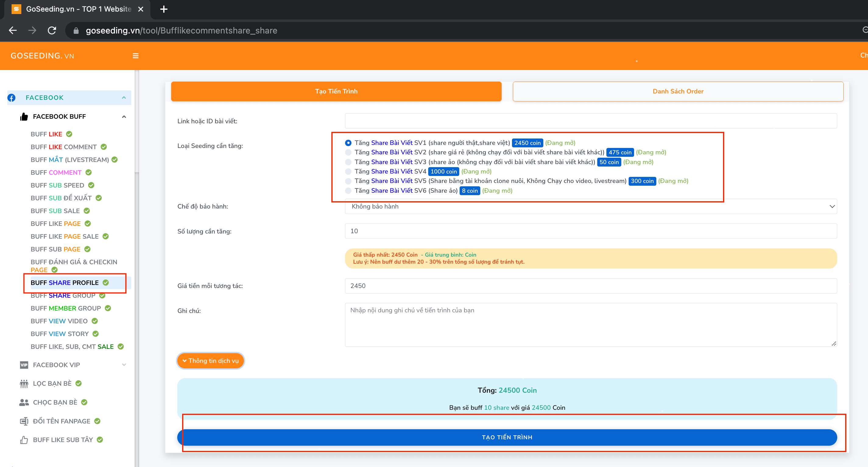Image resolution: width=868 pixels, height=467 pixels.
Task: Click the Facebook logo icon in sidebar
Action: click(x=12, y=98)
